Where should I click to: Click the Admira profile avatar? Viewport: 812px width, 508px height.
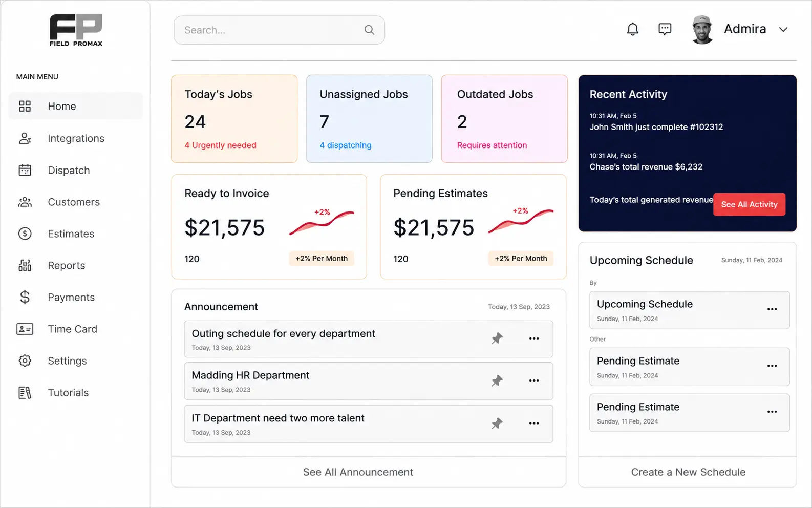click(x=702, y=30)
